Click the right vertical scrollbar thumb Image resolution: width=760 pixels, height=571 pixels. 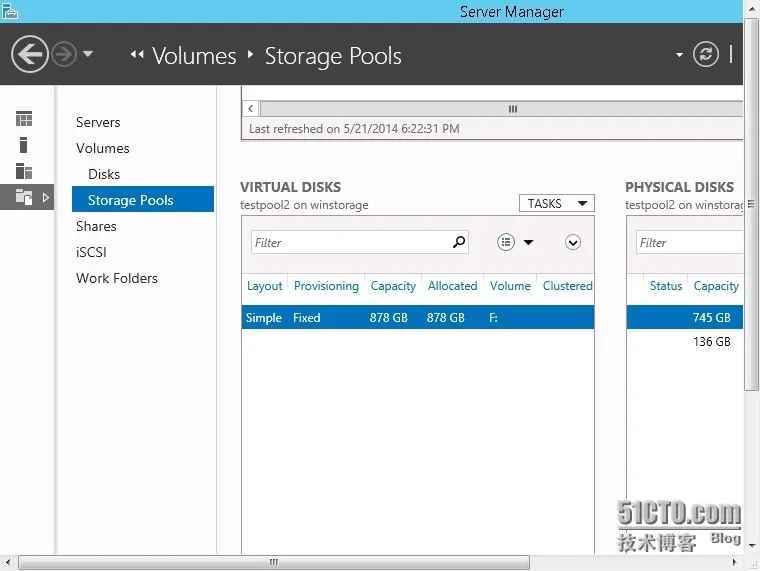[751, 204]
